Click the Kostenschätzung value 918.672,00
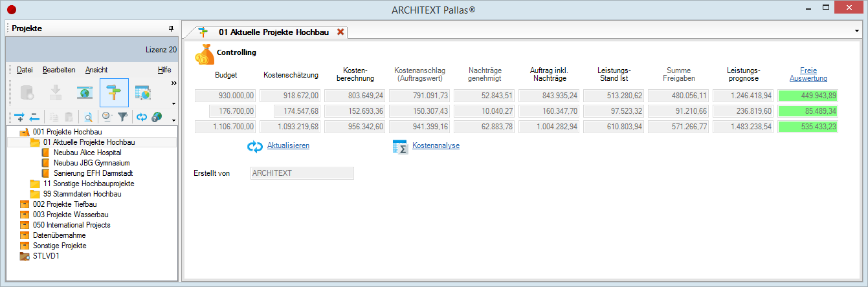The width and height of the screenshot is (868, 287). (x=290, y=95)
